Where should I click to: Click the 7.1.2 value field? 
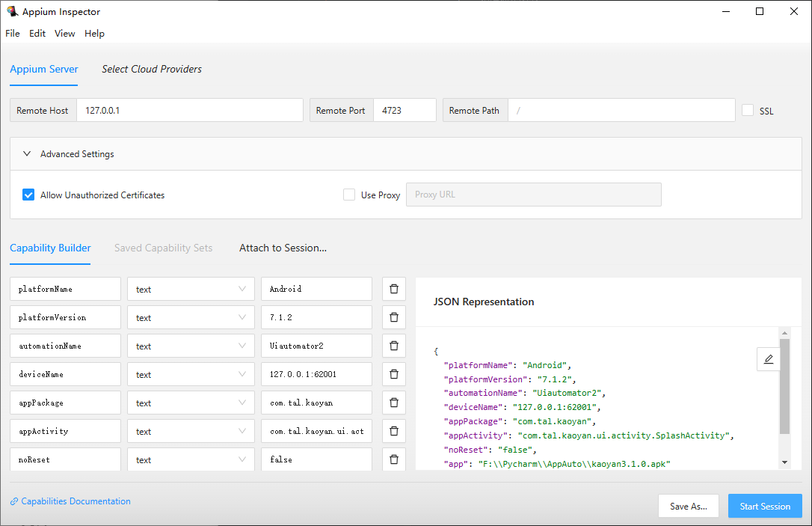[316, 317]
